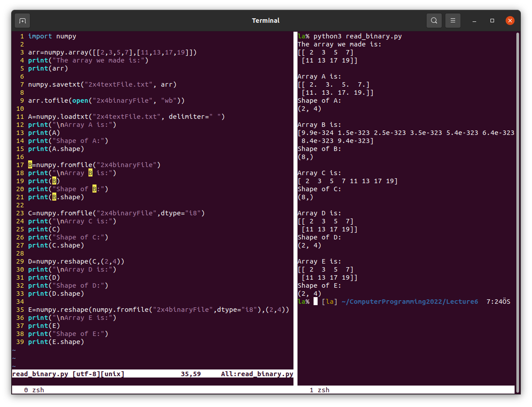Click line number 35 in the gutter
Viewport: 532px width, 407px height.
[20, 310]
